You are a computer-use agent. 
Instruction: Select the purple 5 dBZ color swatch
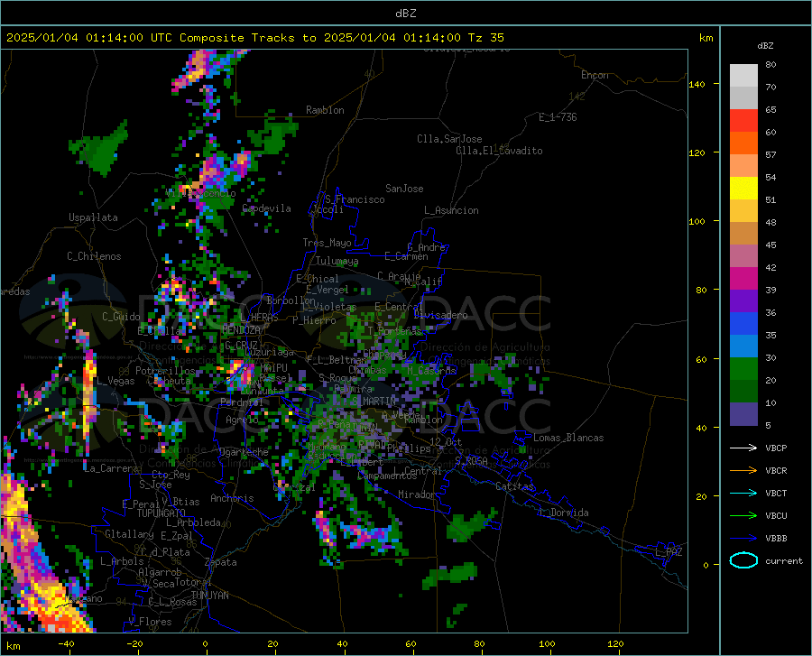743,414
